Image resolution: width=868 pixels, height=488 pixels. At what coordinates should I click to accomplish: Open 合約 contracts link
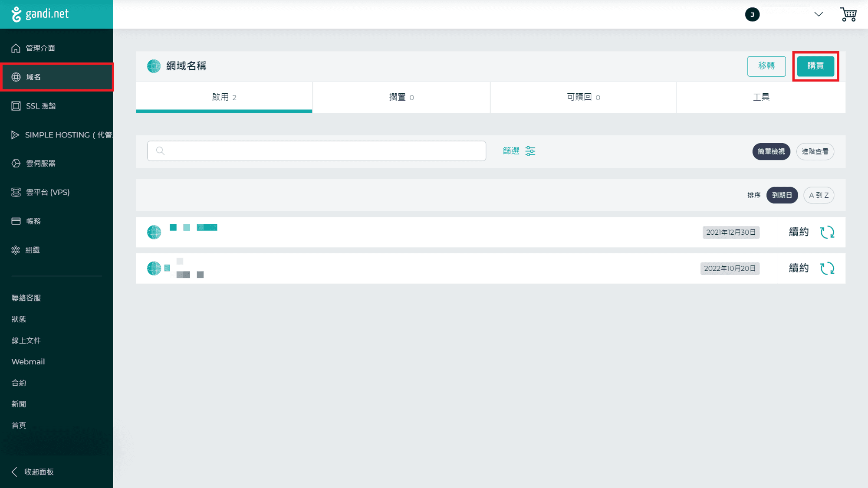coord(19,383)
